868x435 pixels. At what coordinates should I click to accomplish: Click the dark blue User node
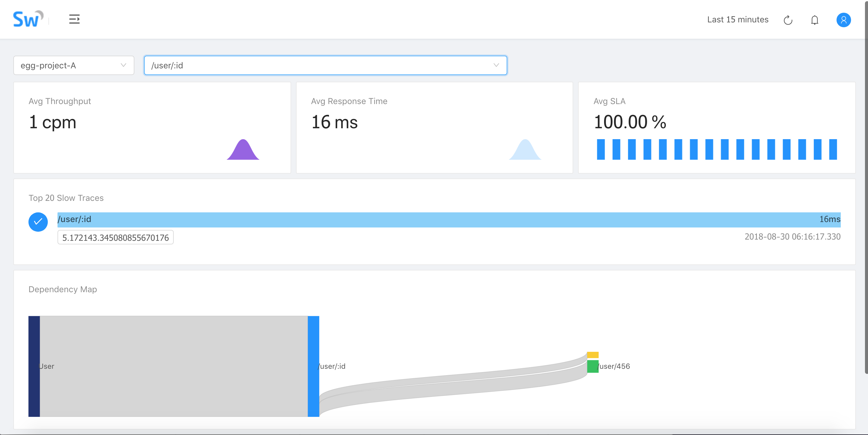[x=34, y=366]
